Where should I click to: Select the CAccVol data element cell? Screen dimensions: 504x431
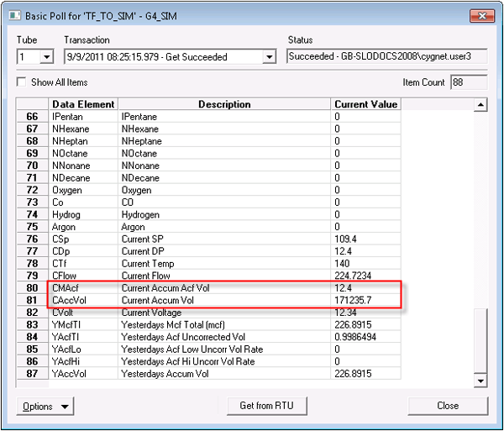(83, 300)
